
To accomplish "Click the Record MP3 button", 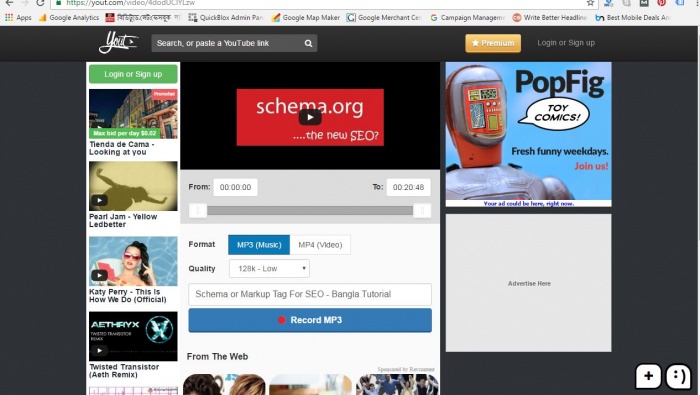I will (310, 320).
